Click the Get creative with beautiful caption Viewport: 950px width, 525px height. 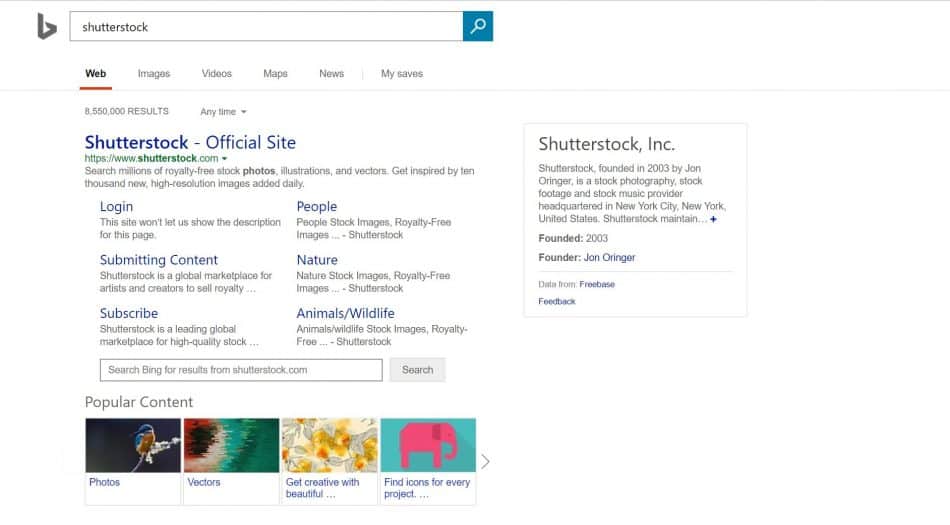[322, 488]
